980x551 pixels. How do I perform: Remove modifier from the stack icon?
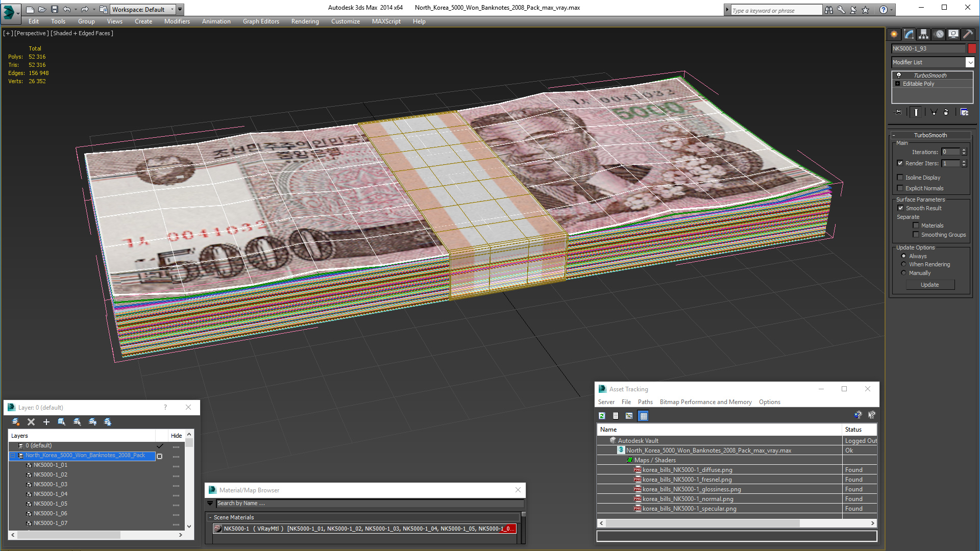coord(946,112)
